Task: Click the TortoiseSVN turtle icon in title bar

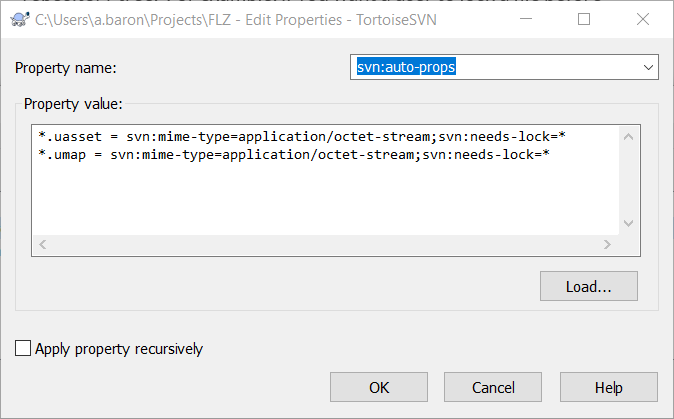Action: point(19,19)
